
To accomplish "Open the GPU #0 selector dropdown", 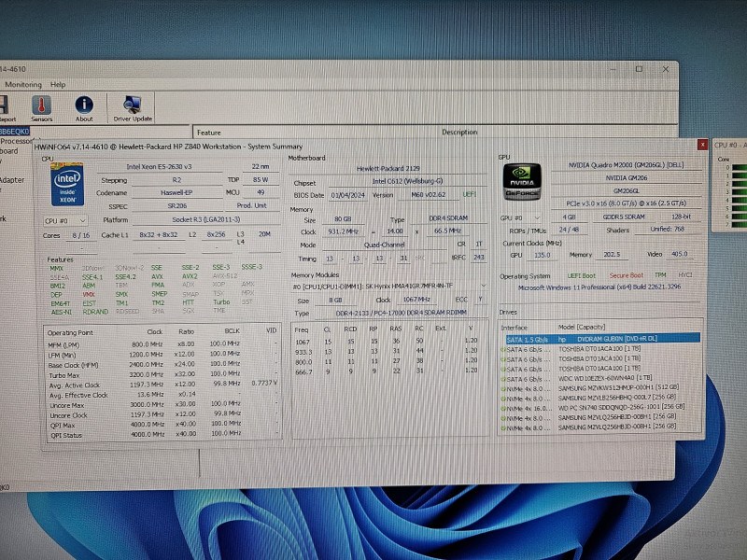I will click(520, 217).
